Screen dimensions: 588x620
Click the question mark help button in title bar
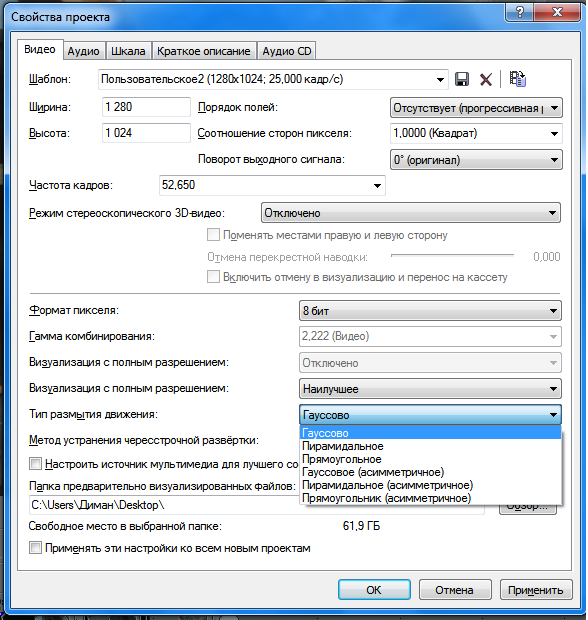click(x=520, y=13)
